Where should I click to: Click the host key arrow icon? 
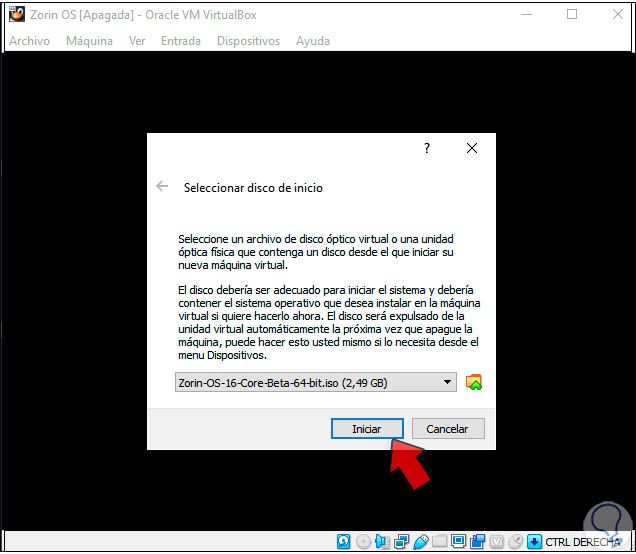[535, 541]
